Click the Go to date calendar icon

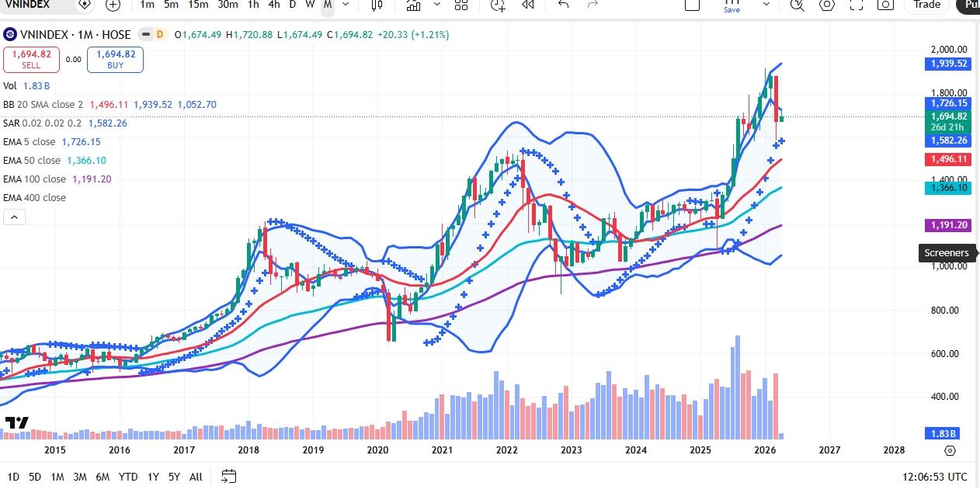(228, 476)
